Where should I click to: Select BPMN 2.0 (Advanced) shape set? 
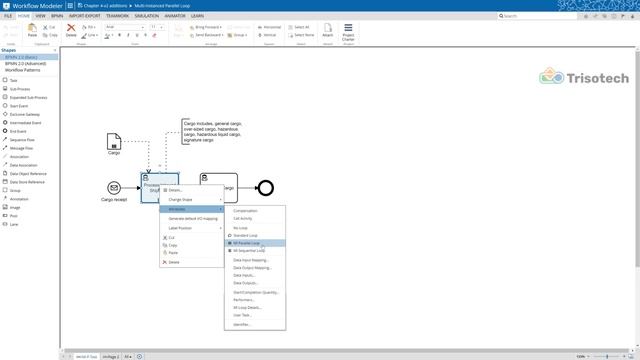[x=25, y=64]
